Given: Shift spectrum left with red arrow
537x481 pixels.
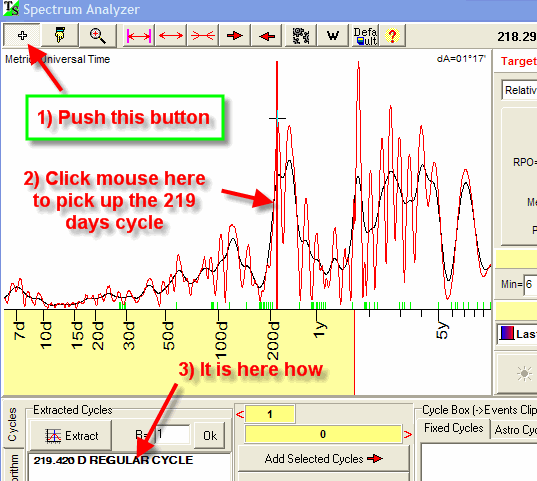Looking at the screenshot, I should [267, 35].
